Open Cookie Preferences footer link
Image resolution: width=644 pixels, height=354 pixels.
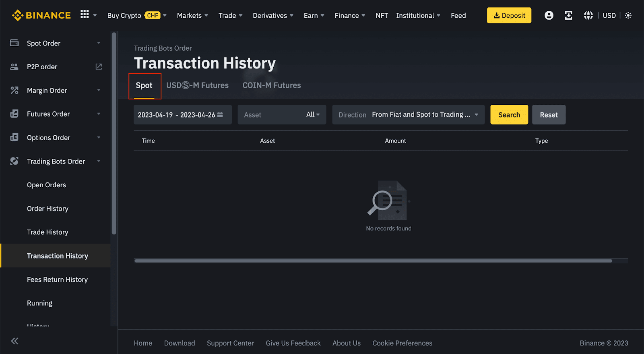point(402,343)
